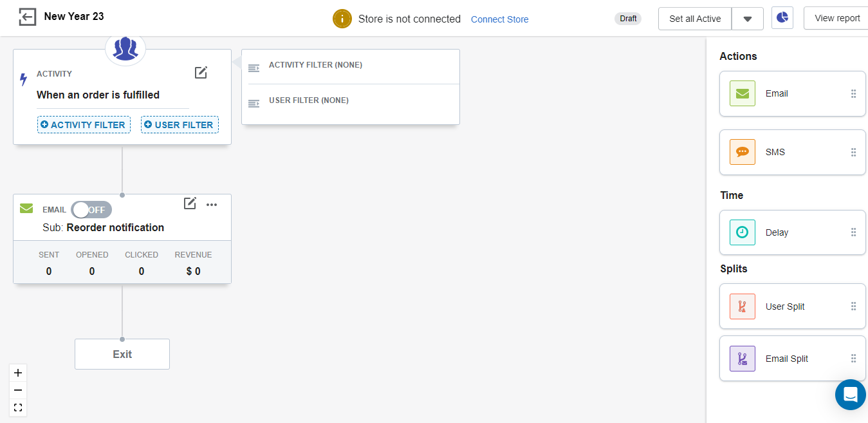Zoom in the canvas with the plus icon

pos(18,373)
